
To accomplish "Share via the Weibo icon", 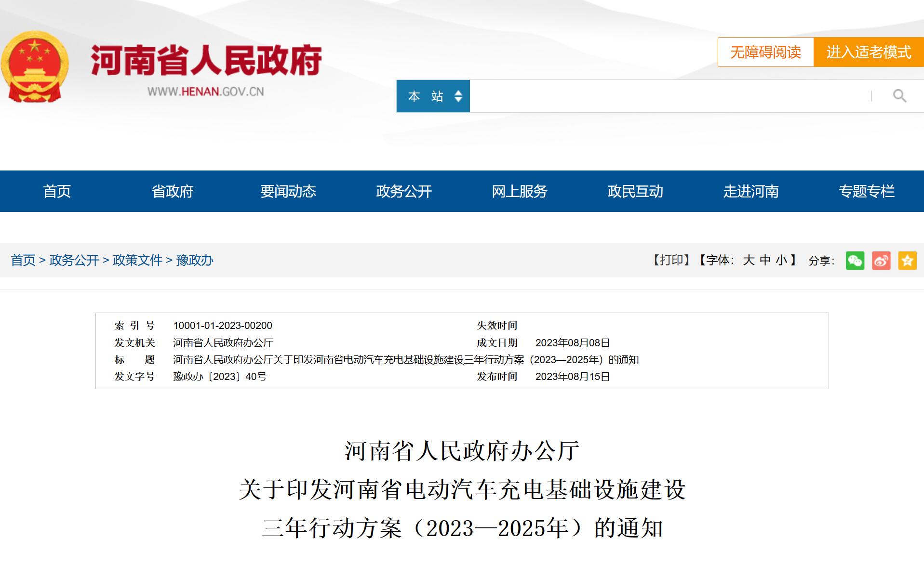I will tap(881, 261).
